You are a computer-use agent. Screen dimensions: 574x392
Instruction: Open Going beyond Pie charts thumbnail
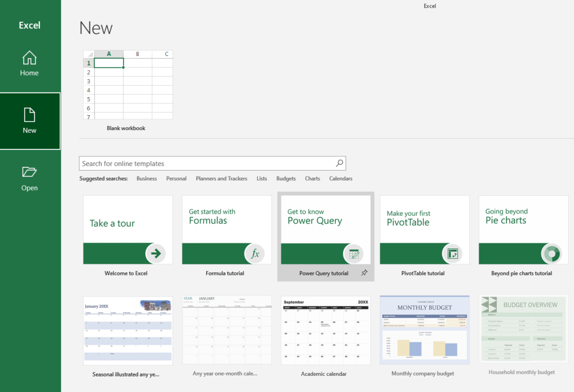click(524, 230)
